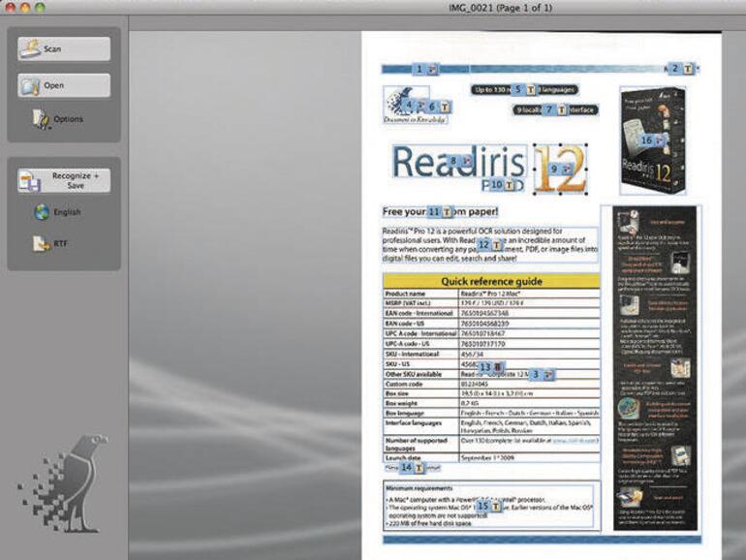Click the text-type icon of zone 5
The height and width of the screenshot is (560, 746).
[531, 89]
